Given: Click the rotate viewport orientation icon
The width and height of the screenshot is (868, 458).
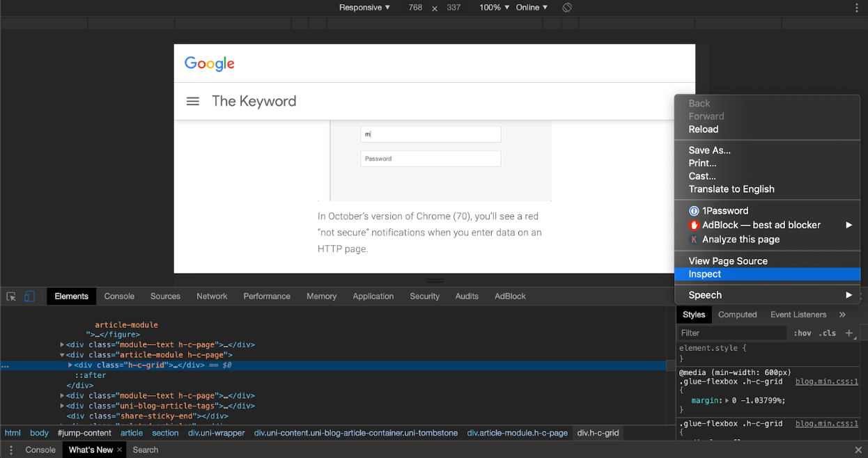Looking at the screenshot, I should pyautogui.click(x=566, y=8).
